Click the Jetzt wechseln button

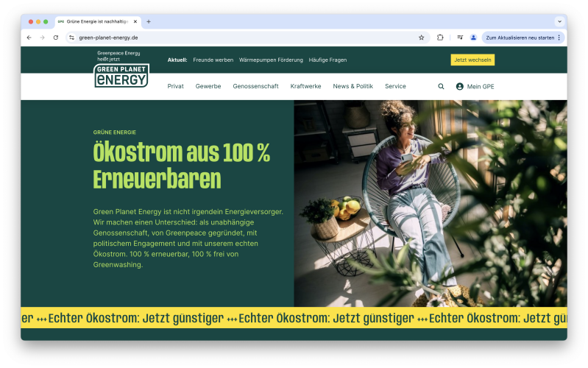coord(472,60)
